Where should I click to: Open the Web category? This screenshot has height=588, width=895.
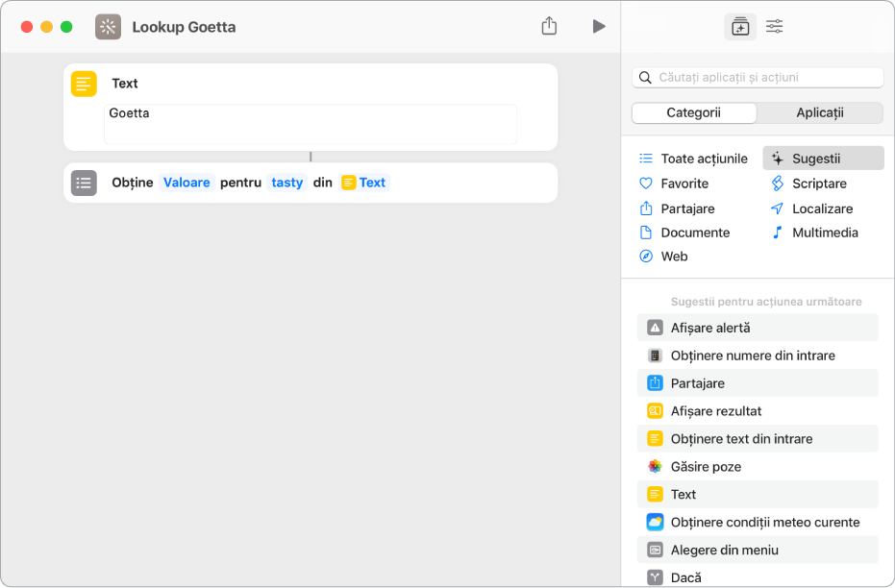point(674,257)
